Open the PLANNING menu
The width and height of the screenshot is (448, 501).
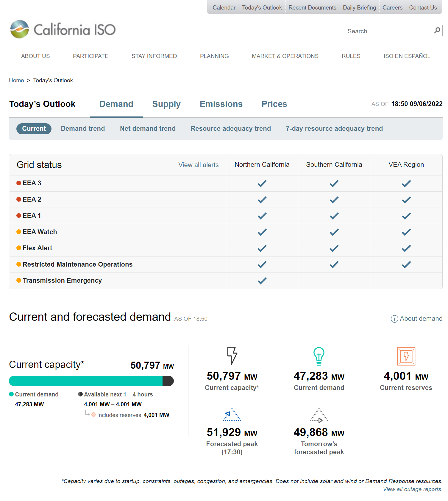click(214, 56)
